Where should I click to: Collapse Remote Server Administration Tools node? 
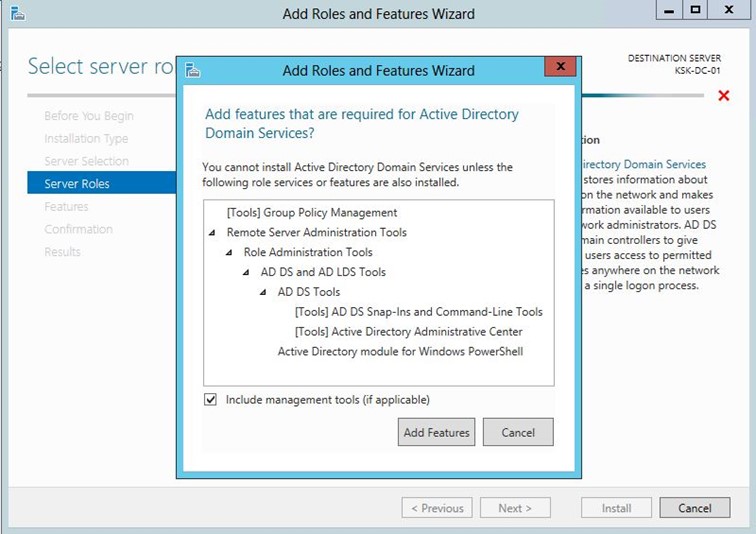pyautogui.click(x=212, y=233)
